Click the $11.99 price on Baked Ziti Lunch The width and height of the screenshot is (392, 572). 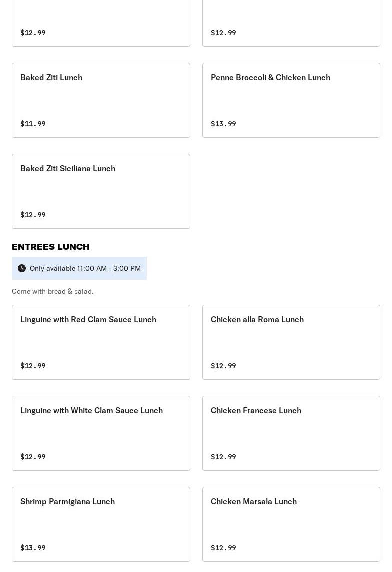tap(33, 124)
